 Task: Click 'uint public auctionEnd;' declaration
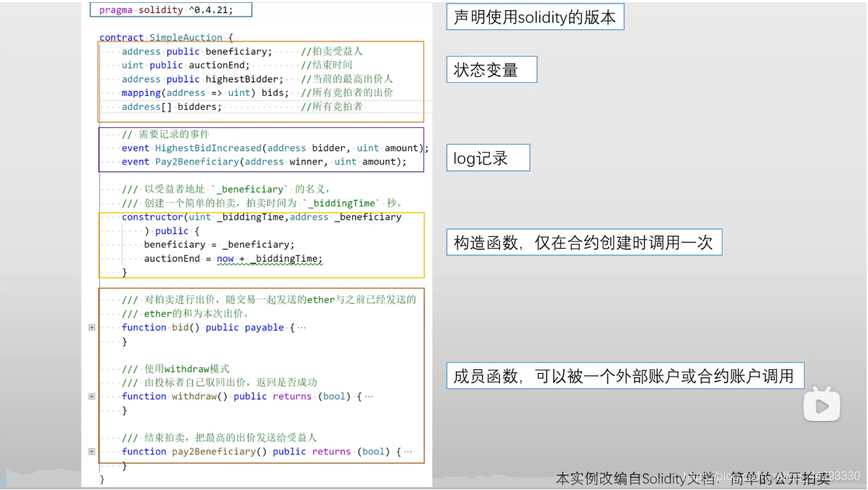click(x=186, y=65)
